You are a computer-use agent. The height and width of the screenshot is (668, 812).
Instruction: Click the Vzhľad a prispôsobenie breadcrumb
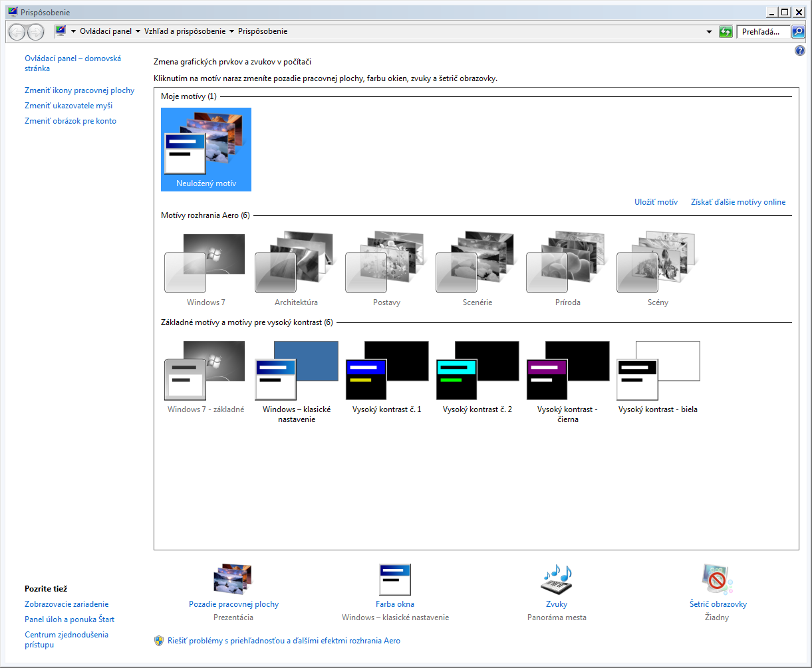coord(186,31)
